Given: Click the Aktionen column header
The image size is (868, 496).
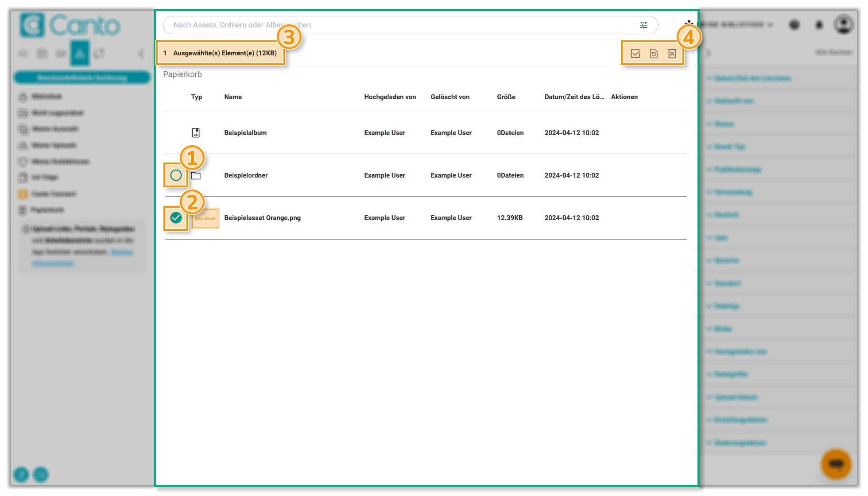Looking at the screenshot, I should pyautogui.click(x=624, y=97).
